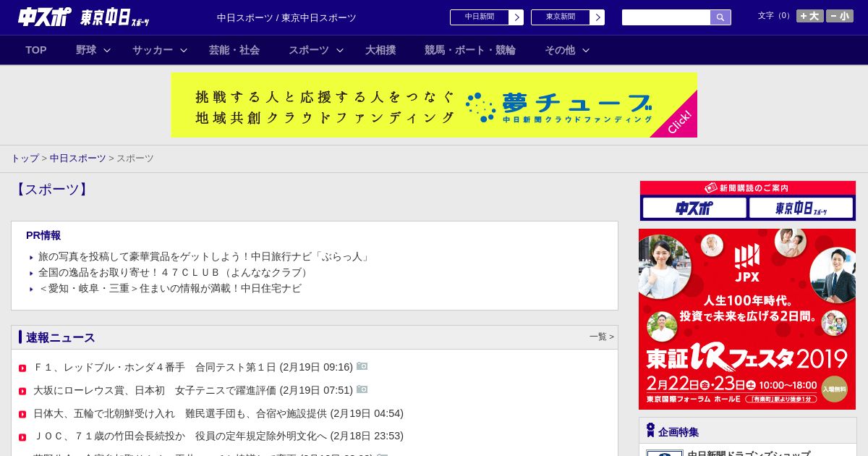
Task: Open the 芸能・社会 section
Action: click(x=234, y=50)
